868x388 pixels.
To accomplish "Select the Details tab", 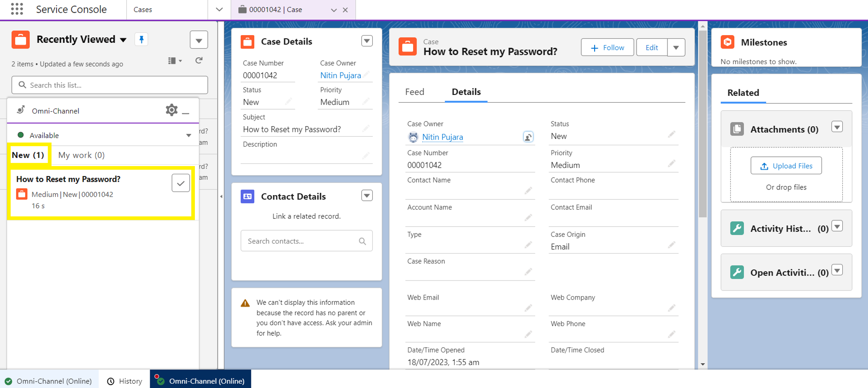I will (x=466, y=92).
